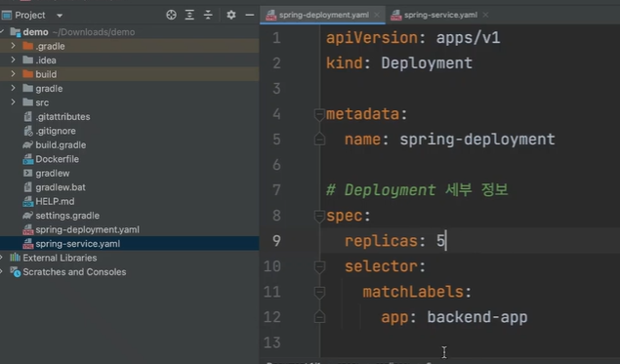
Task: Expand the gradle folder
Action: click(x=13, y=88)
